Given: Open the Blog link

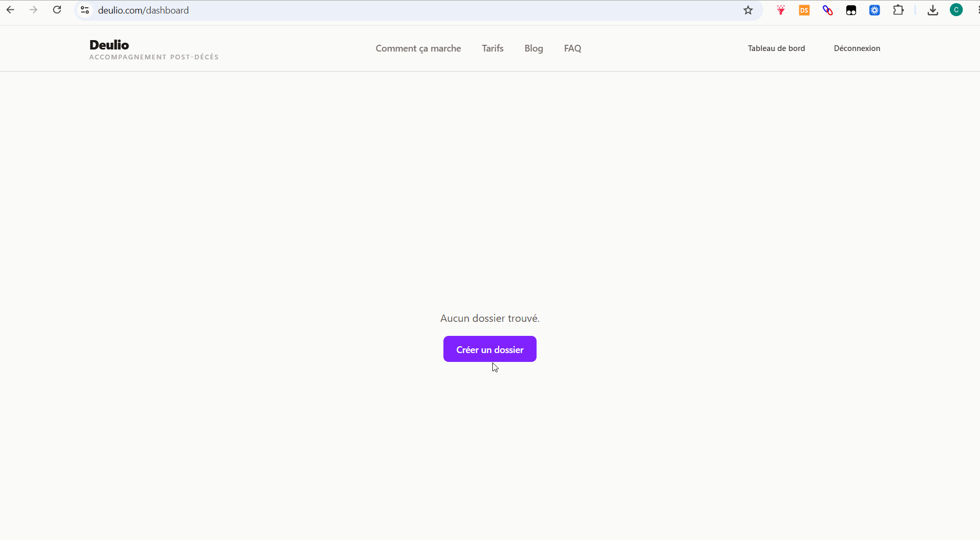Looking at the screenshot, I should tap(533, 48).
